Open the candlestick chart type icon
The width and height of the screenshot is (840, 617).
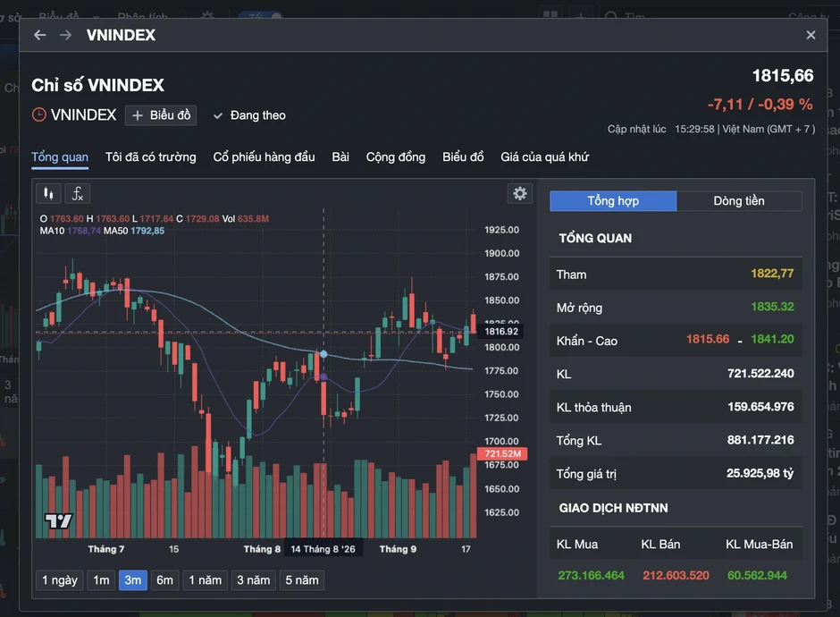pyautogui.click(x=48, y=193)
